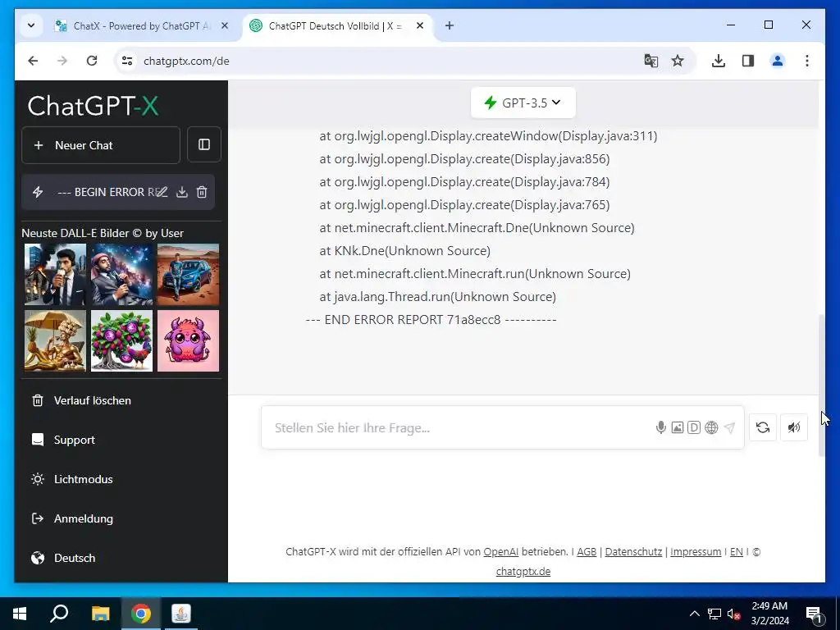Image resolution: width=840 pixels, height=630 pixels.
Task: Open the notification center icon
Action: (814, 614)
